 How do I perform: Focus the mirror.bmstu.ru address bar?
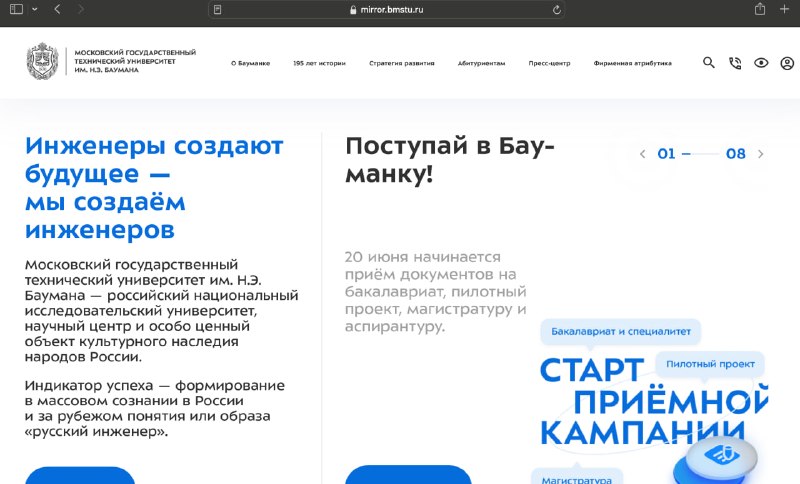click(386, 10)
